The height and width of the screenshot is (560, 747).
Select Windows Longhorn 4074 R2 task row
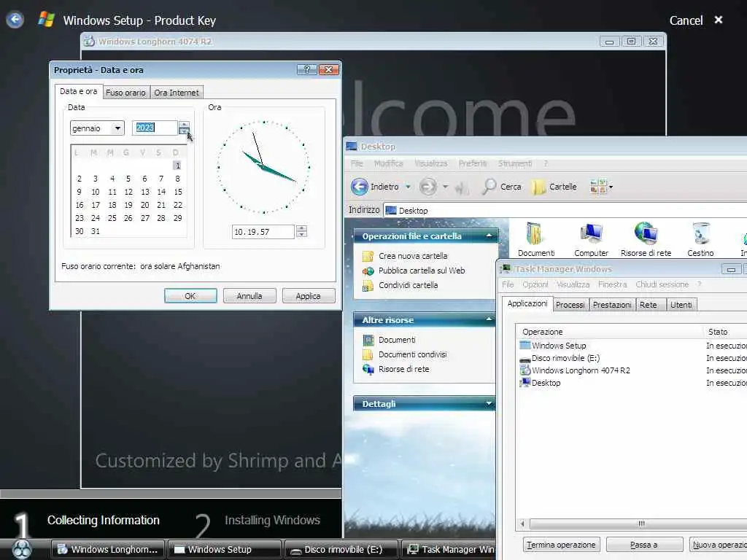[631, 370]
